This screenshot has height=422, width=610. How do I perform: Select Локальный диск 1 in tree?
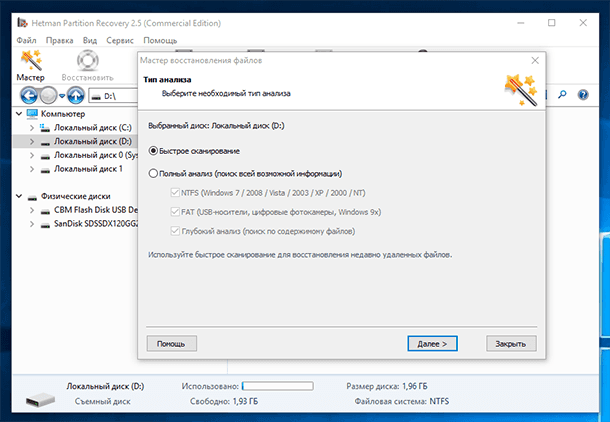88,169
